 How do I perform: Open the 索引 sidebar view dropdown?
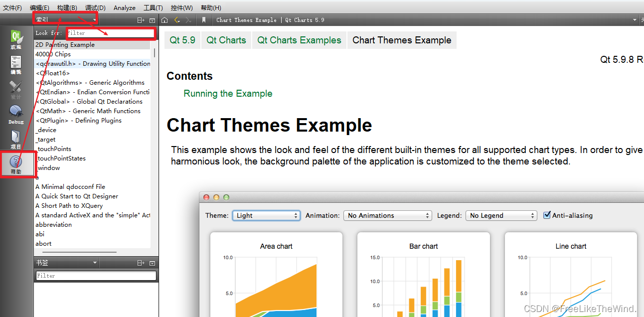(x=66, y=19)
